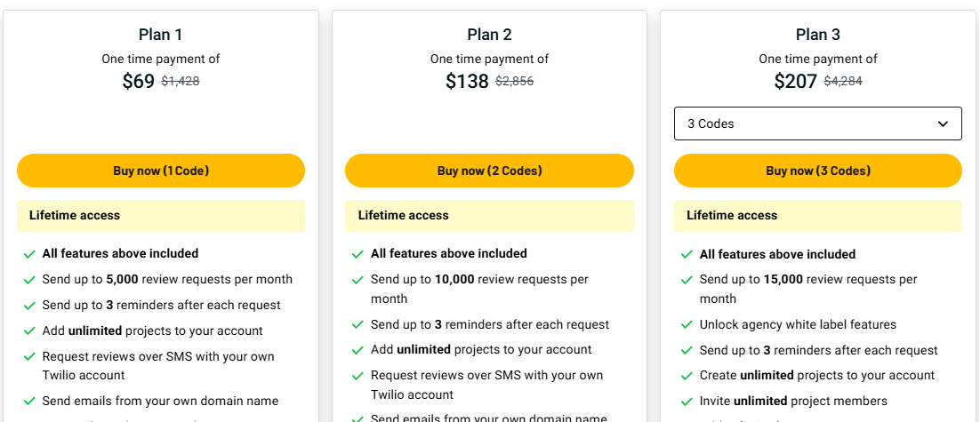The width and height of the screenshot is (980, 422).
Task: Click the dropdown chevron arrow in Plan 3
Action: click(944, 124)
